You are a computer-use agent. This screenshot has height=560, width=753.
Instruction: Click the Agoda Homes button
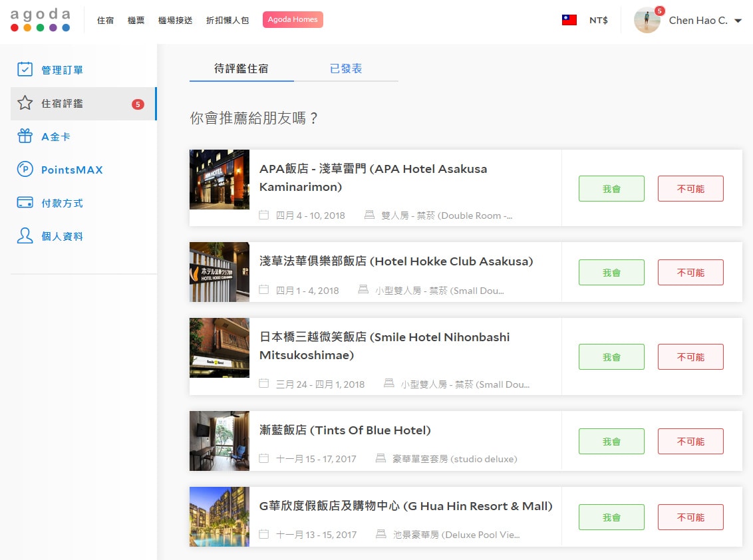point(293,20)
